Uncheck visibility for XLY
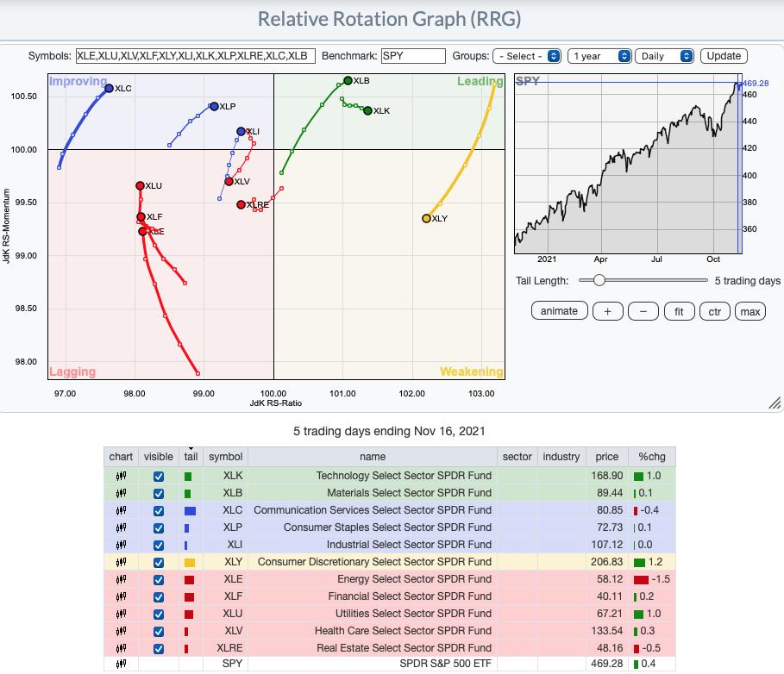This screenshot has width=784, height=674. click(x=159, y=563)
